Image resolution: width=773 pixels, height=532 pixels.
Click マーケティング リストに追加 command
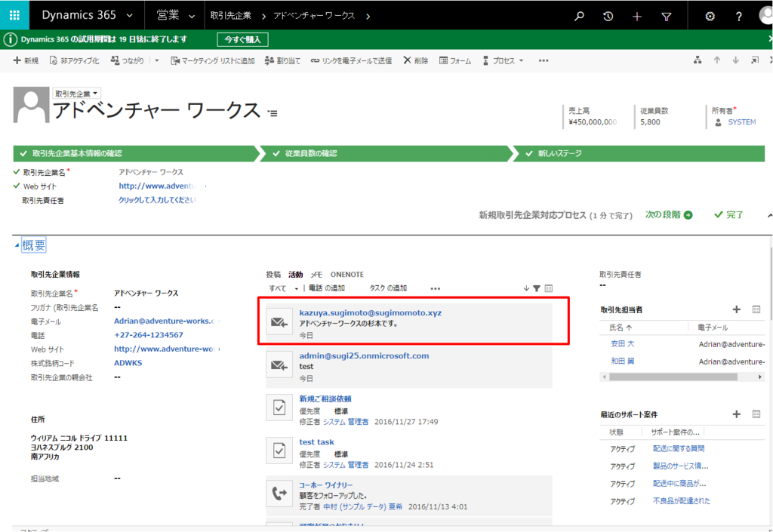point(212,60)
